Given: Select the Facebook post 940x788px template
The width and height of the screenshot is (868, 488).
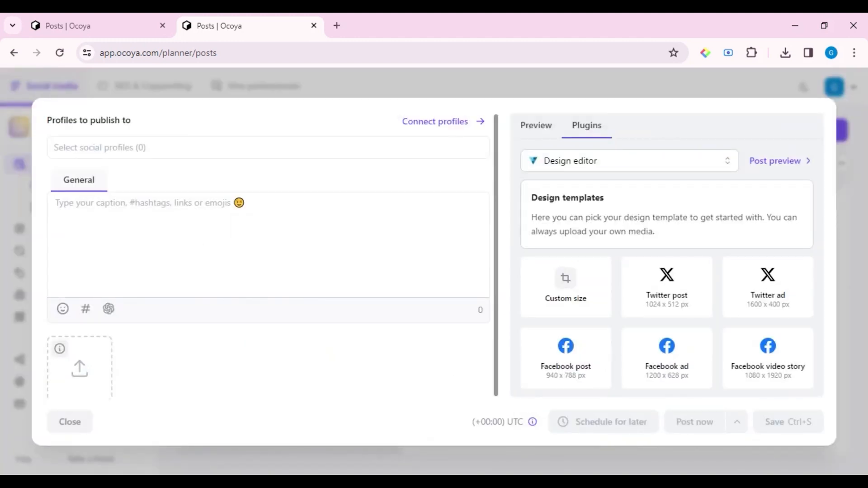Looking at the screenshot, I should coord(565,357).
